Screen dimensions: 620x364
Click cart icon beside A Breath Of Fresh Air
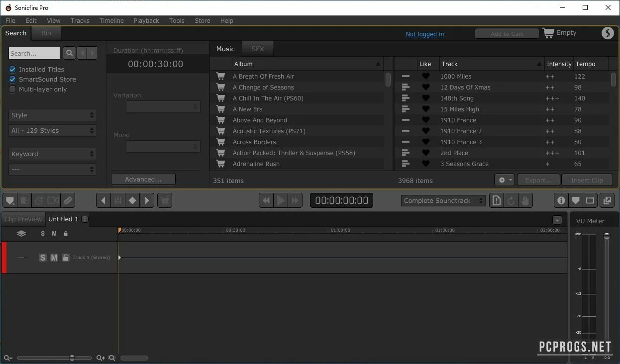220,76
